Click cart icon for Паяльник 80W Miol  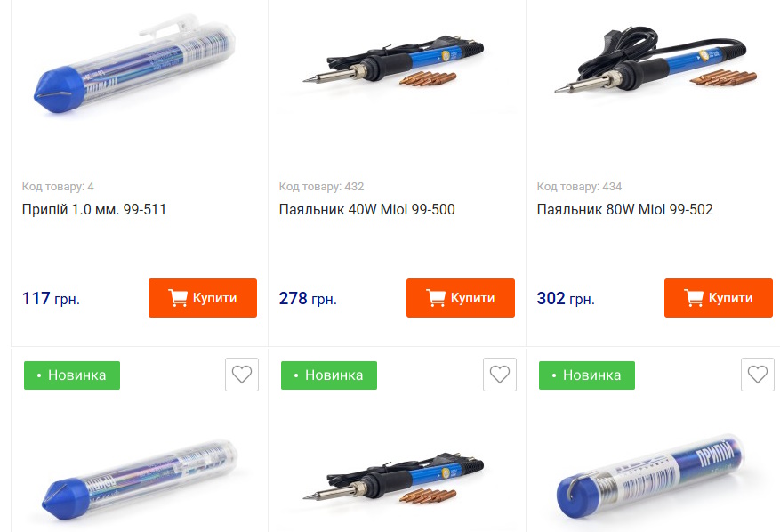[x=694, y=298]
